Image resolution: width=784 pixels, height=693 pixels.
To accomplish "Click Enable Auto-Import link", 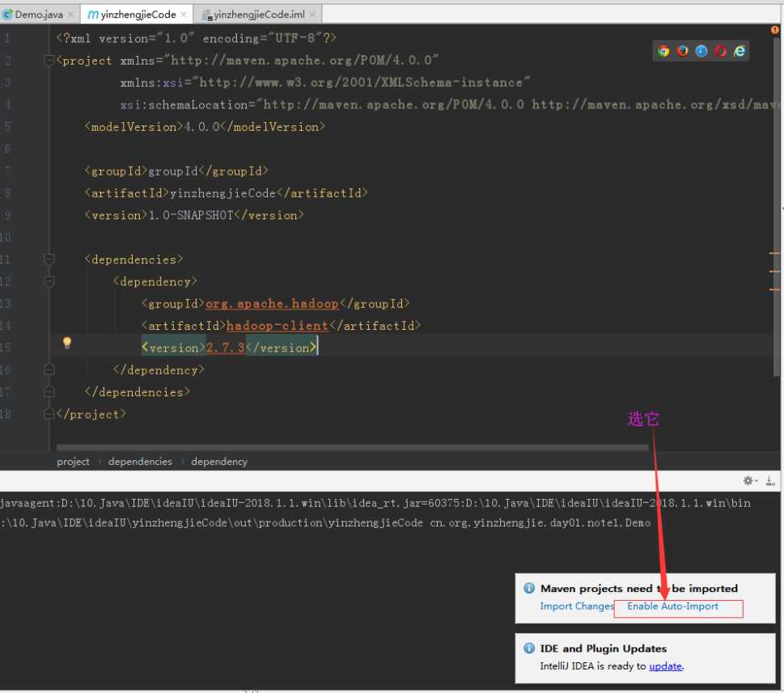I will click(672, 606).
